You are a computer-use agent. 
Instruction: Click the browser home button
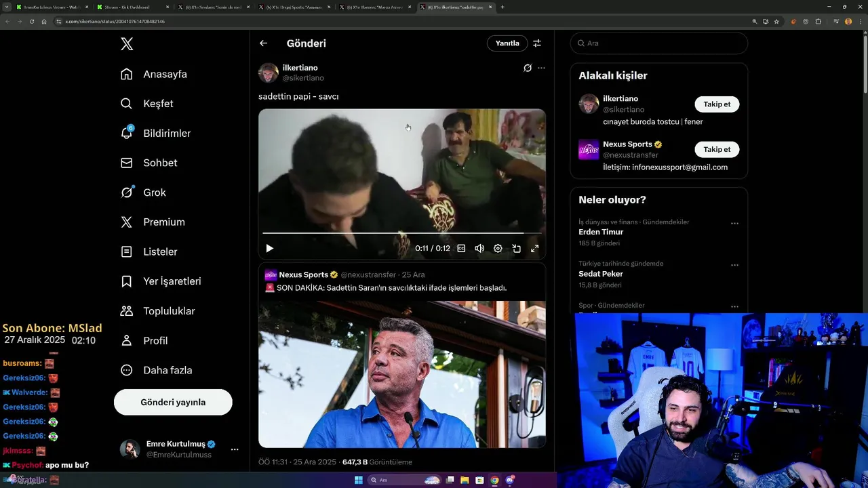pos(44,22)
